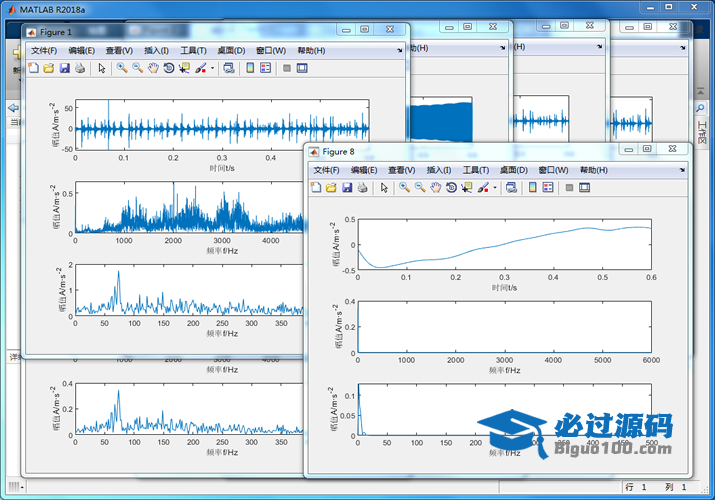
Task: Click time-domain plot axes in Figure 8
Action: pyautogui.click(x=504, y=244)
